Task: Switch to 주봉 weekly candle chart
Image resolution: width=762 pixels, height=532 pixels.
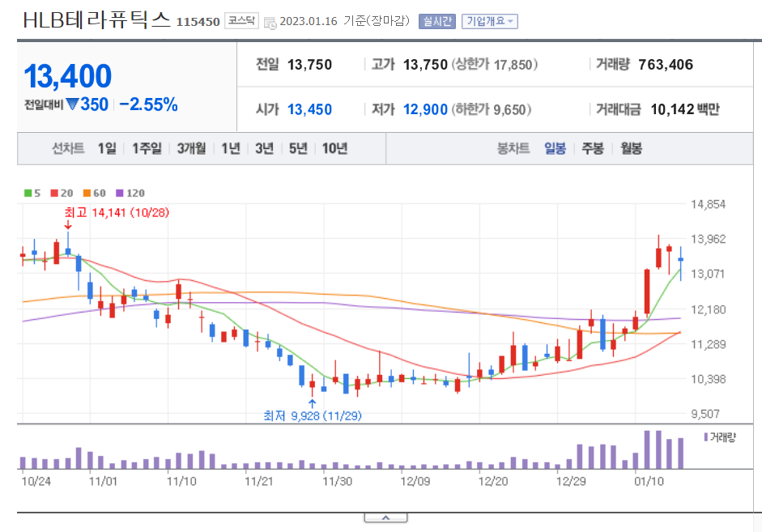Action: 593,148
